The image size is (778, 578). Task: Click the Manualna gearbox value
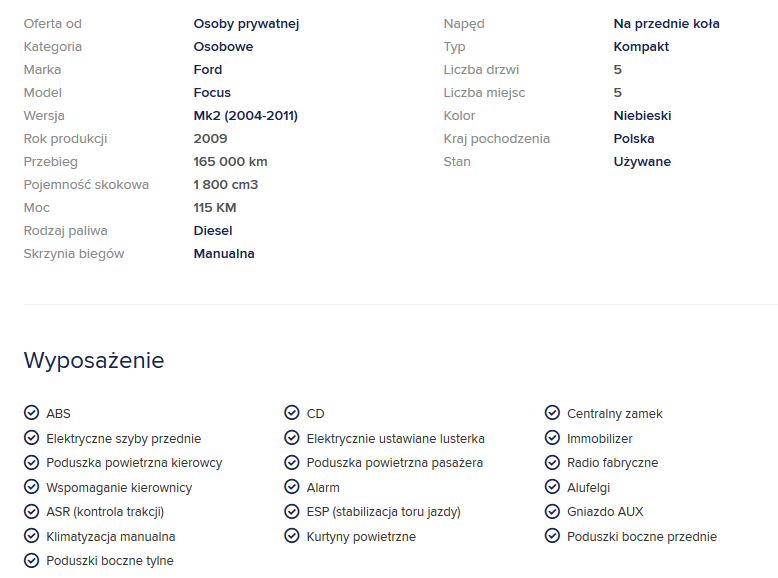[224, 254]
